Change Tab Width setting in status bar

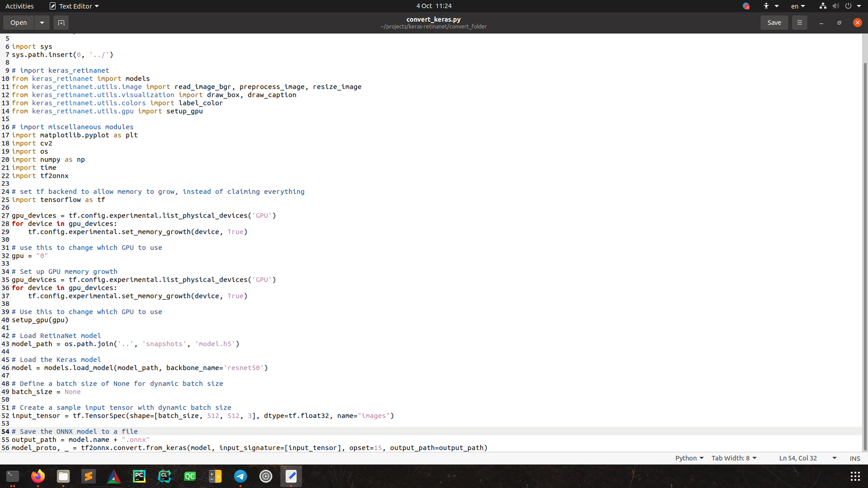pyautogui.click(x=734, y=458)
